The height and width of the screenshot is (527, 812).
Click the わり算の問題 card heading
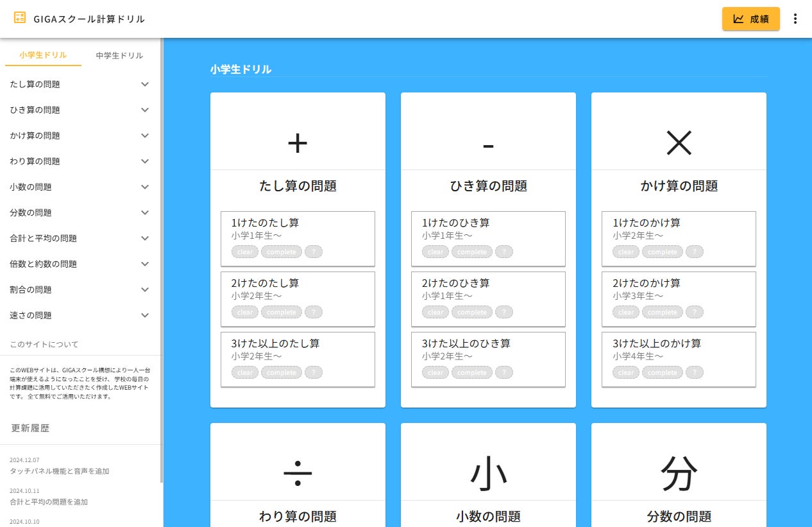(298, 517)
